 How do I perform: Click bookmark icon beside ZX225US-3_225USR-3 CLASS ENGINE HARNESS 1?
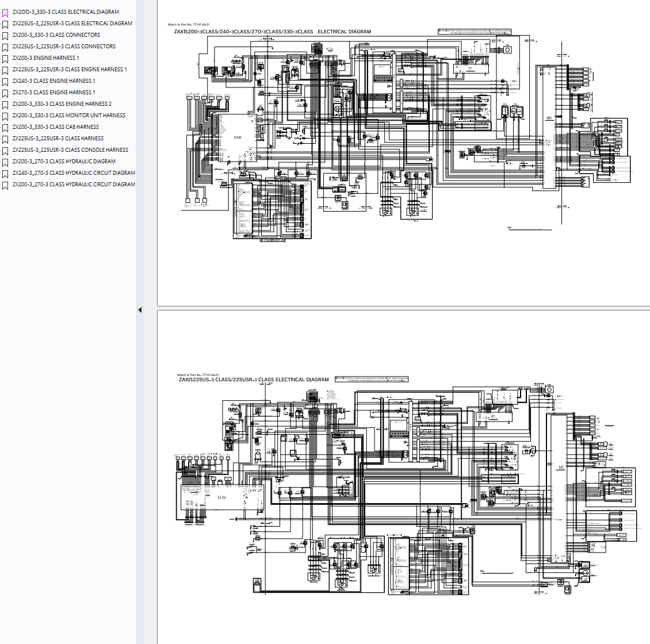pyautogui.click(x=5, y=71)
